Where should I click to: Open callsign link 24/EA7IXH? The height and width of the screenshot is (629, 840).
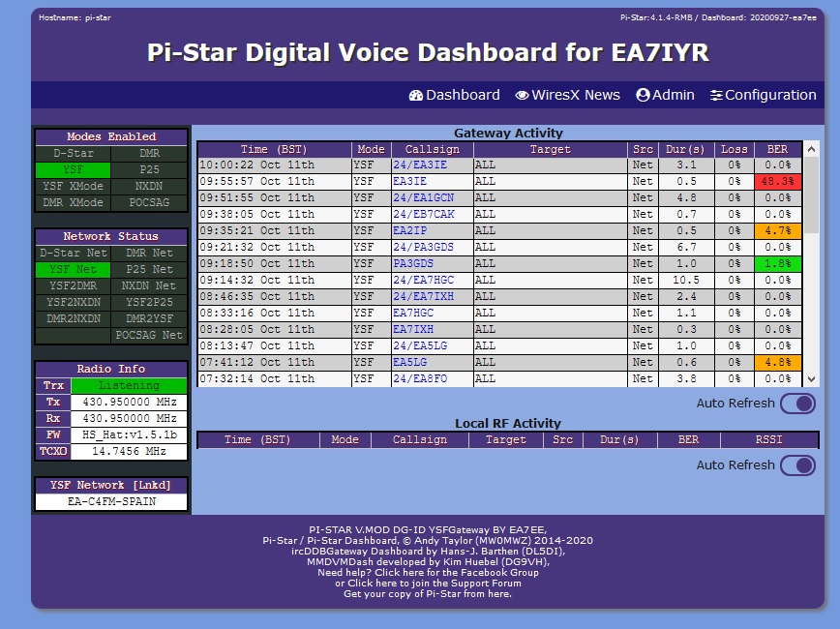423,296
